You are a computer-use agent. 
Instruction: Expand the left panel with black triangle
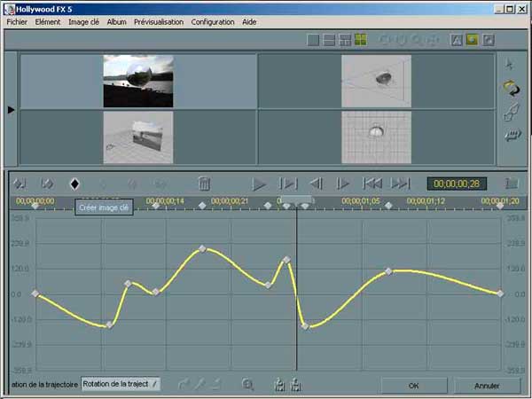point(12,110)
